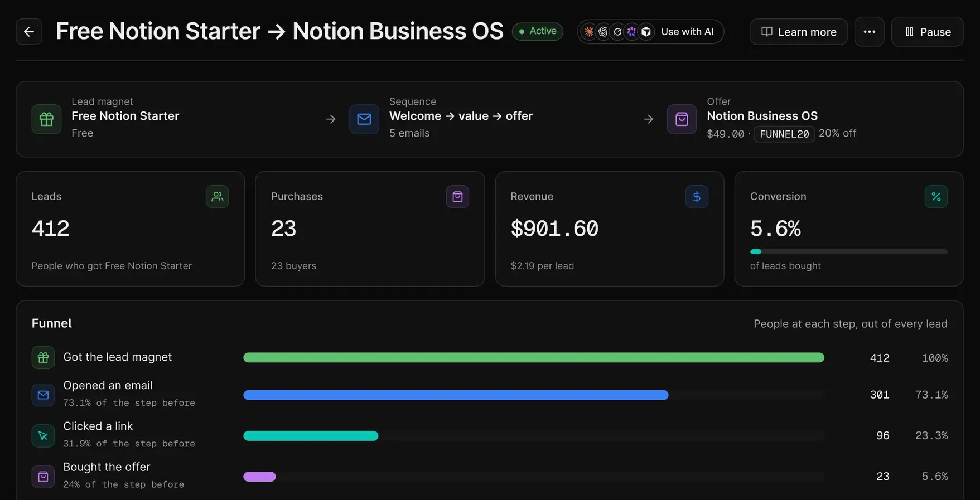Click the gift icon in Got the lead magnet row
The height and width of the screenshot is (500, 980).
43,357
